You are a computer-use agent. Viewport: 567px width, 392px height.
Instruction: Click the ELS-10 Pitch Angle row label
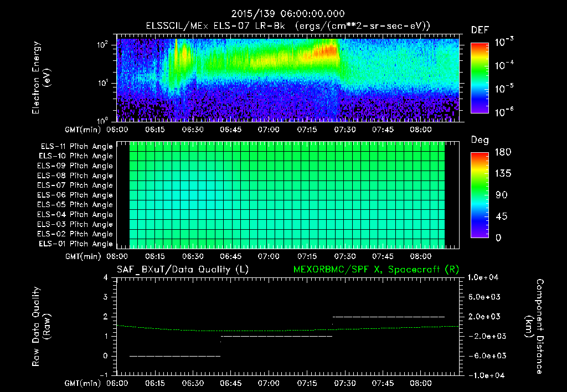pyautogui.click(x=76, y=156)
